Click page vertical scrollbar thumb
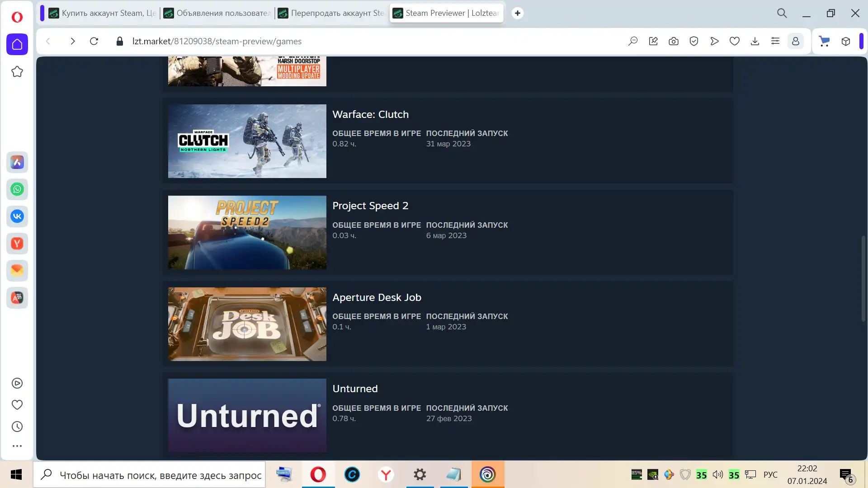 point(863,278)
